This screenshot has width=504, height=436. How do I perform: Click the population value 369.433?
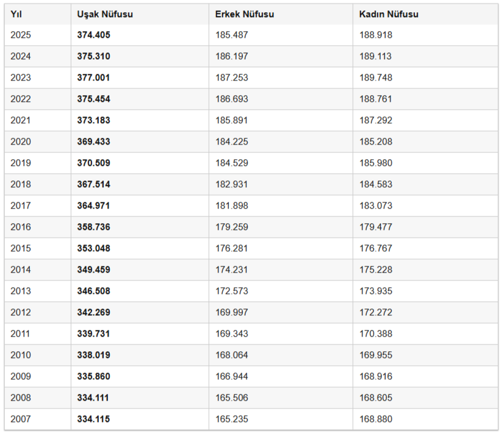(93, 141)
